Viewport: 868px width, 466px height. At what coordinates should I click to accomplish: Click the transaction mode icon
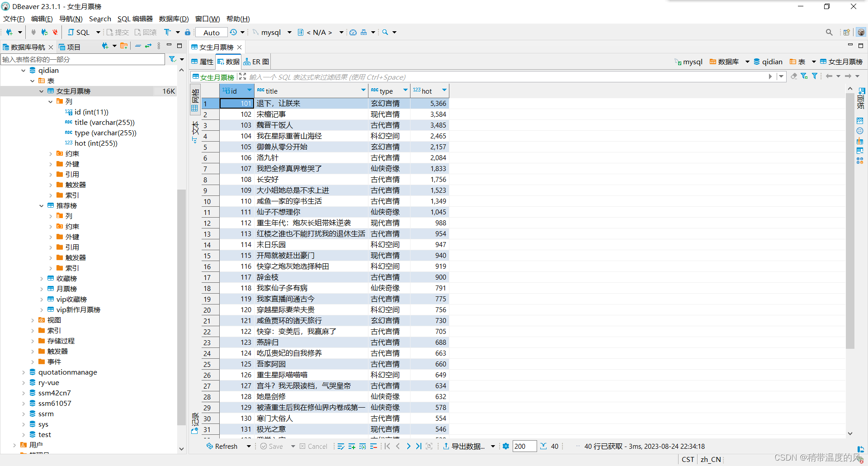coord(167,32)
